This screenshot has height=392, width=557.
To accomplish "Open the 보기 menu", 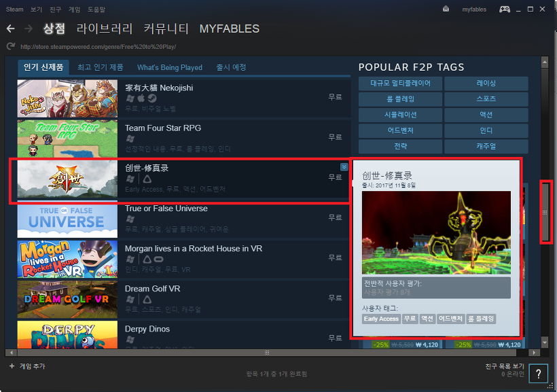I will pyautogui.click(x=36, y=10).
